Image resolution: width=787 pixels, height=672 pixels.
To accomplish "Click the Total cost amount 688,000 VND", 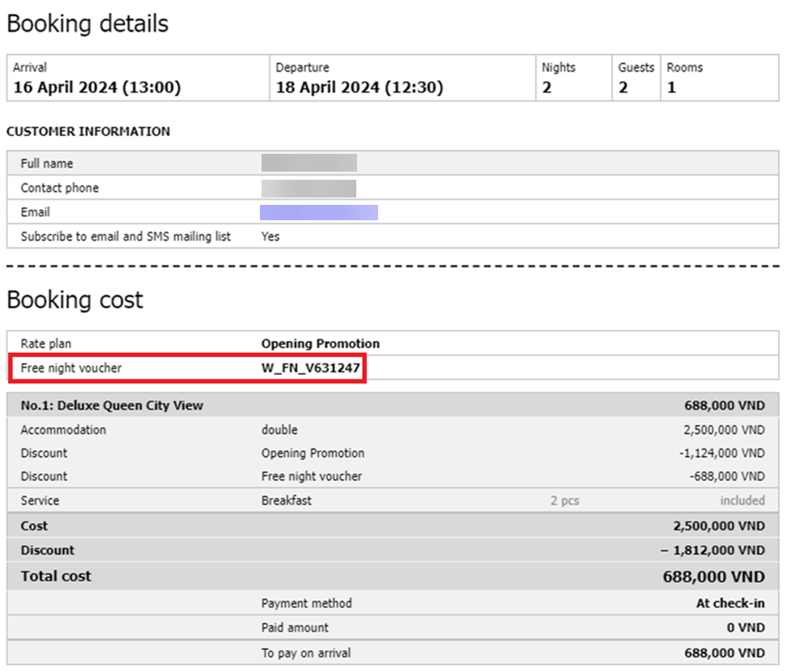I will (x=713, y=576).
